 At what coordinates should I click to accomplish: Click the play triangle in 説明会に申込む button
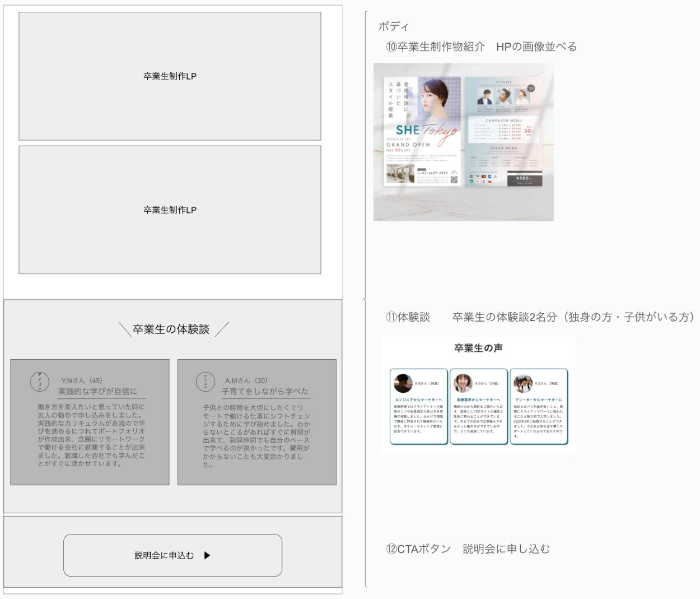click(207, 555)
